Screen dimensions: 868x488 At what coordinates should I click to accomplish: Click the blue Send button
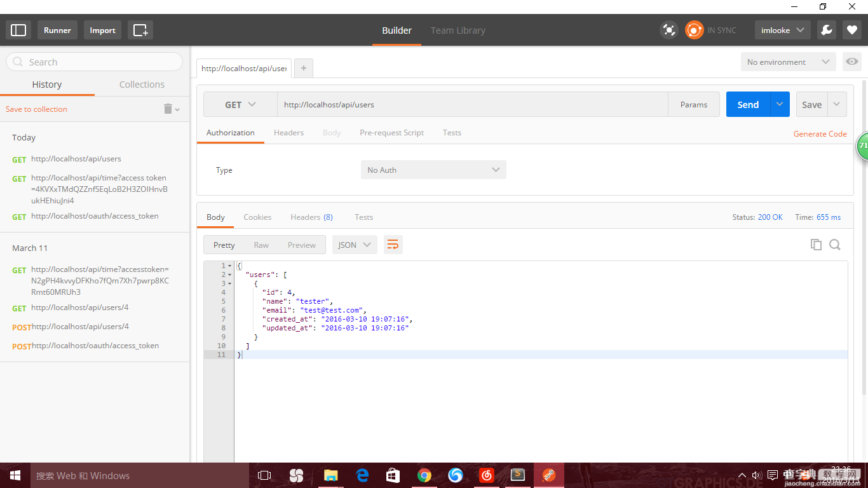[x=748, y=104]
